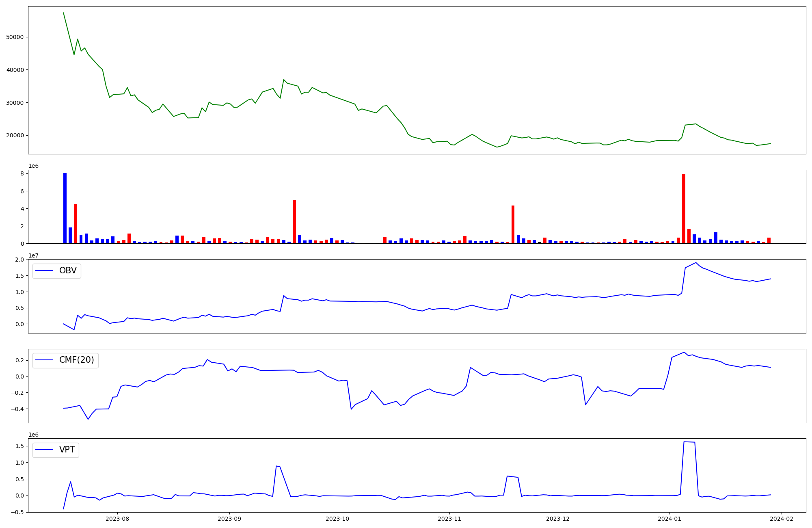
Task: Click the tallest red volume bar in January 2024
Action: point(684,209)
